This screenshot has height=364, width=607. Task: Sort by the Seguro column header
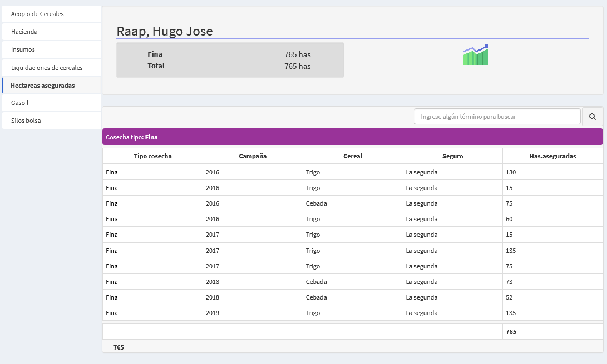coord(453,156)
